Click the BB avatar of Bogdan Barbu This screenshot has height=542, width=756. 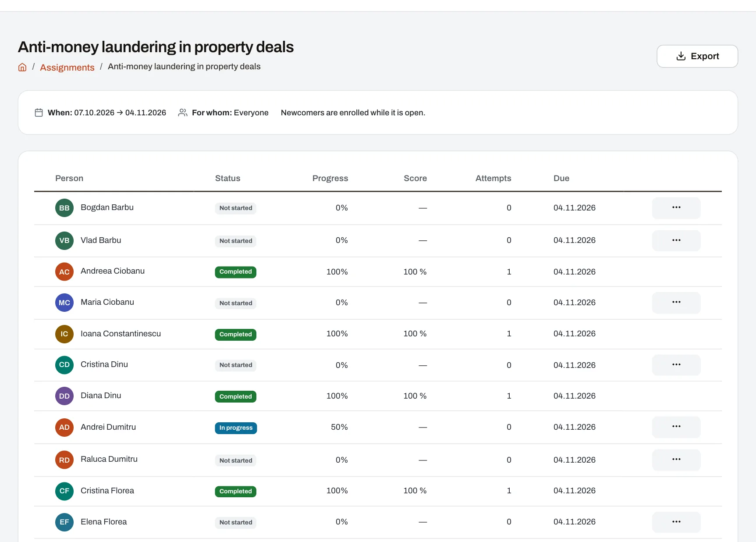click(64, 208)
